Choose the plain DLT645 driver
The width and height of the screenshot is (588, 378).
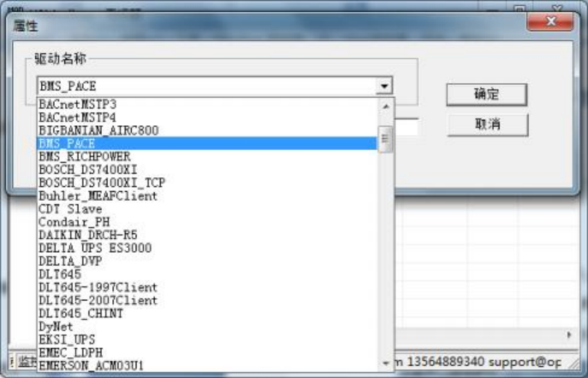(207, 274)
